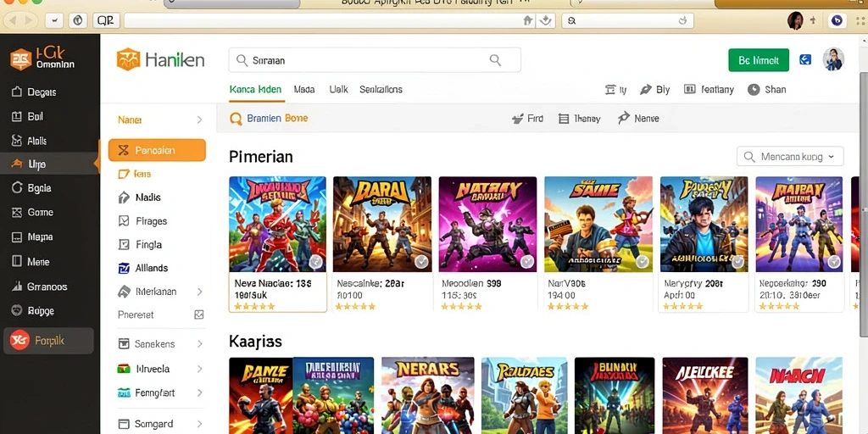
Task: Open Rolpge in the dark sidebar
Action: [x=33, y=310]
